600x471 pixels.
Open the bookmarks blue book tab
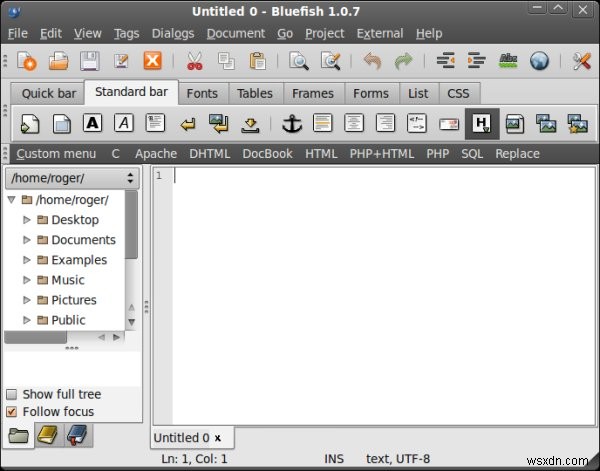click(77, 435)
